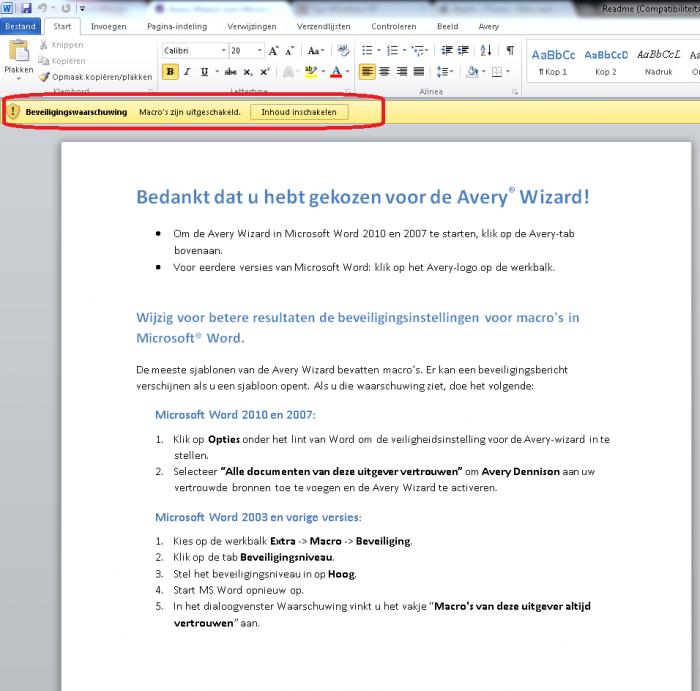Screen dimensions: 700x691
Task: Show paragraph marks with the pilcrow icon
Action: coord(509,50)
